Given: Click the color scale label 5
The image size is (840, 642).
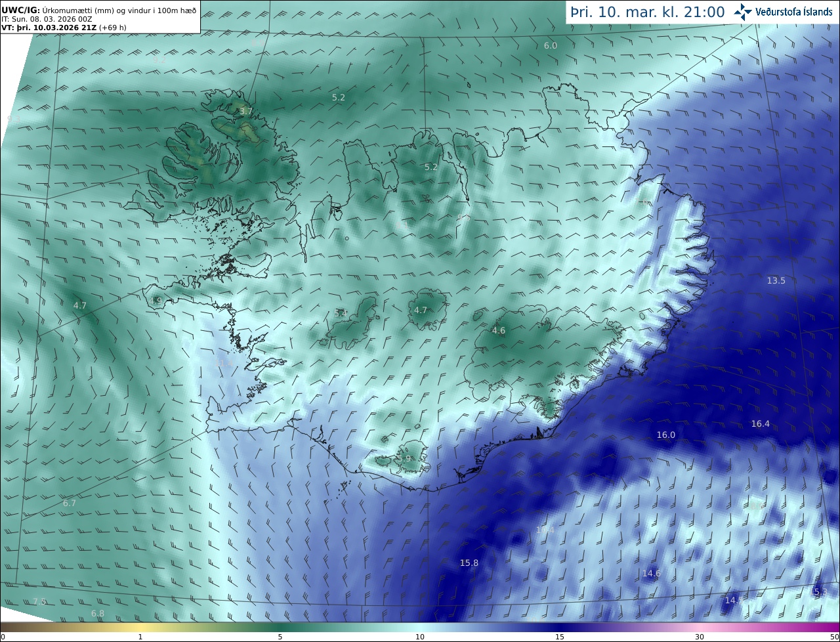Looking at the screenshot, I should [x=280, y=637].
